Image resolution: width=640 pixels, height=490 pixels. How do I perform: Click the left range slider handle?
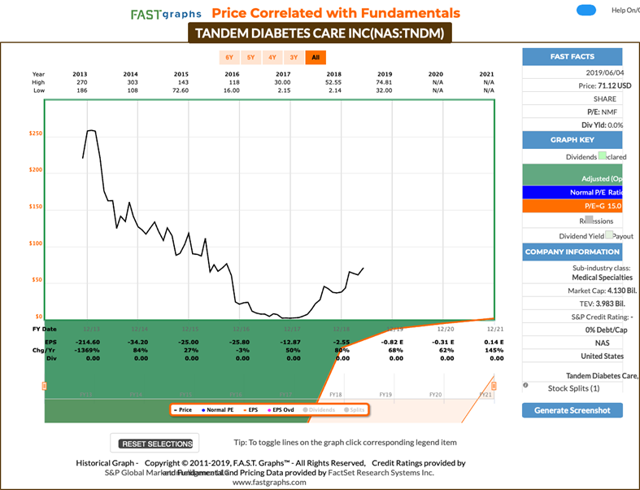pyautogui.click(x=44, y=386)
